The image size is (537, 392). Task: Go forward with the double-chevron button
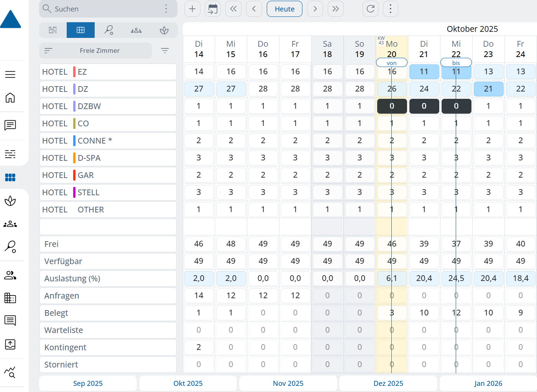(335, 9)
